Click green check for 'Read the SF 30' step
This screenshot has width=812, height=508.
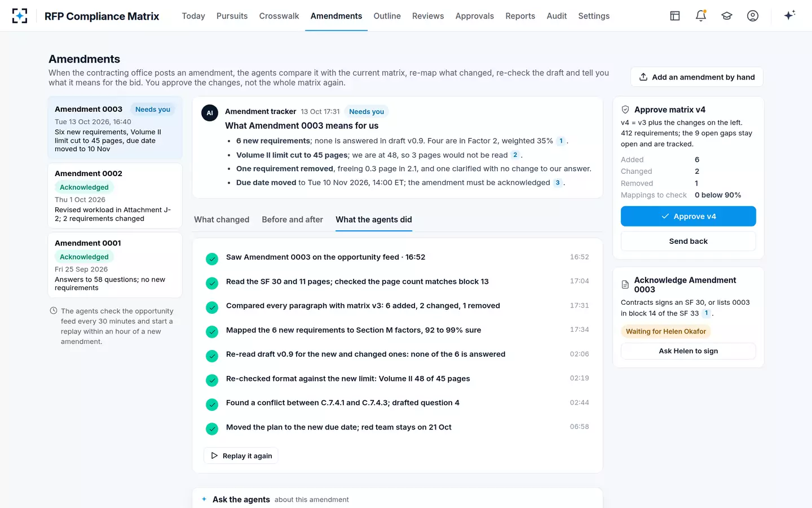(x=212, y=283)
